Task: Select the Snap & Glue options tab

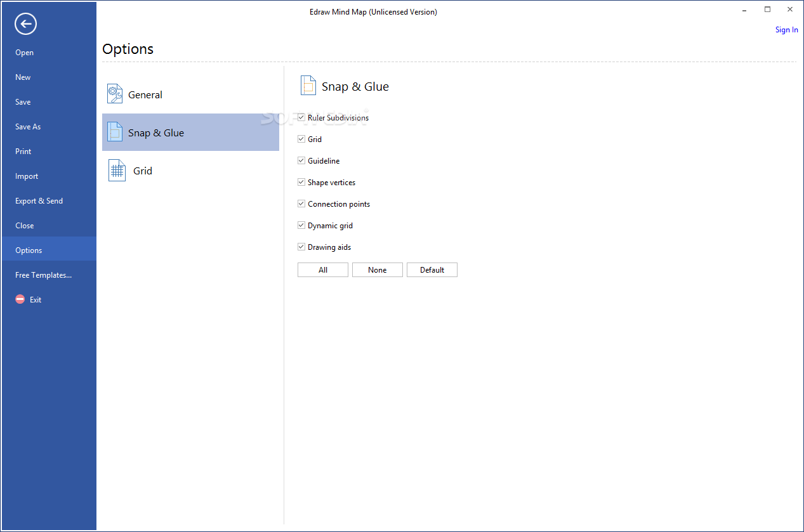Action: [x=190, y=133]
